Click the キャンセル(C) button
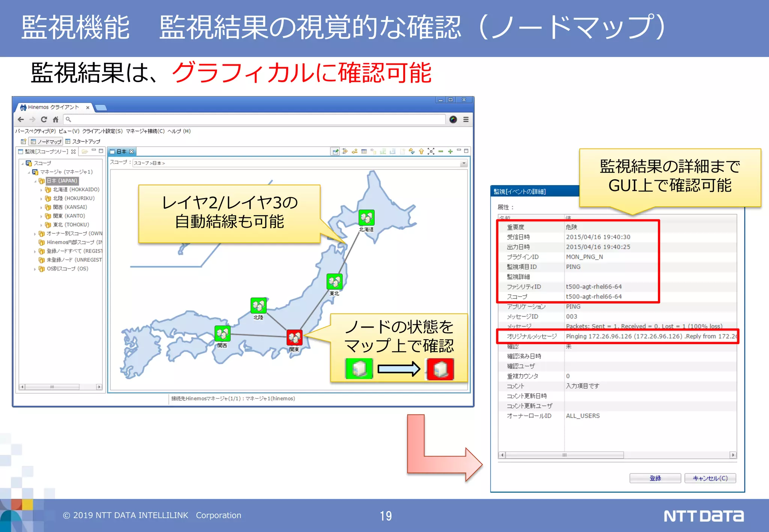This screenshot has height=532, width=769. [710, 478]
